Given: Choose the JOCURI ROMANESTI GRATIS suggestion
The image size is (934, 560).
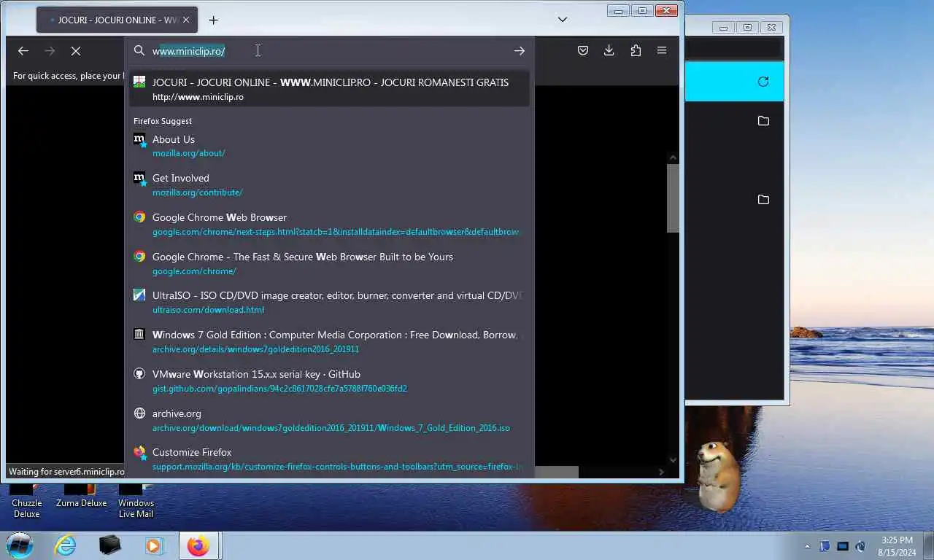Looking at the screenshot, I should (x=329, y=89).
